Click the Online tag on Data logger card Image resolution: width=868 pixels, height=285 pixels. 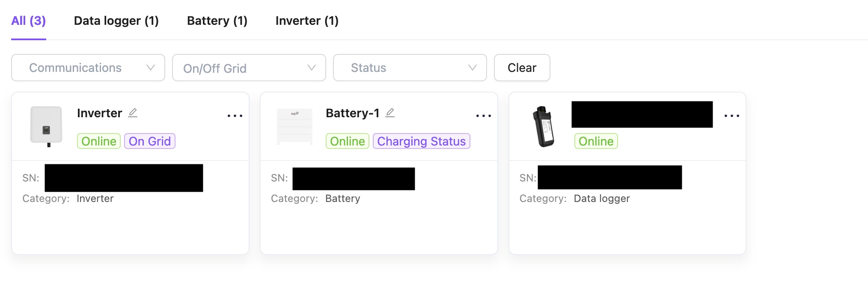596,141
